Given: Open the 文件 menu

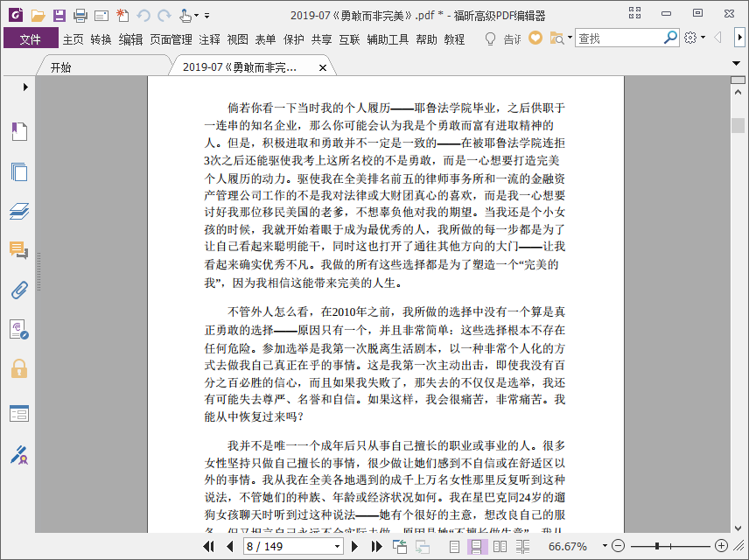Looking at the screenshot, I should [x=31, y=39].
